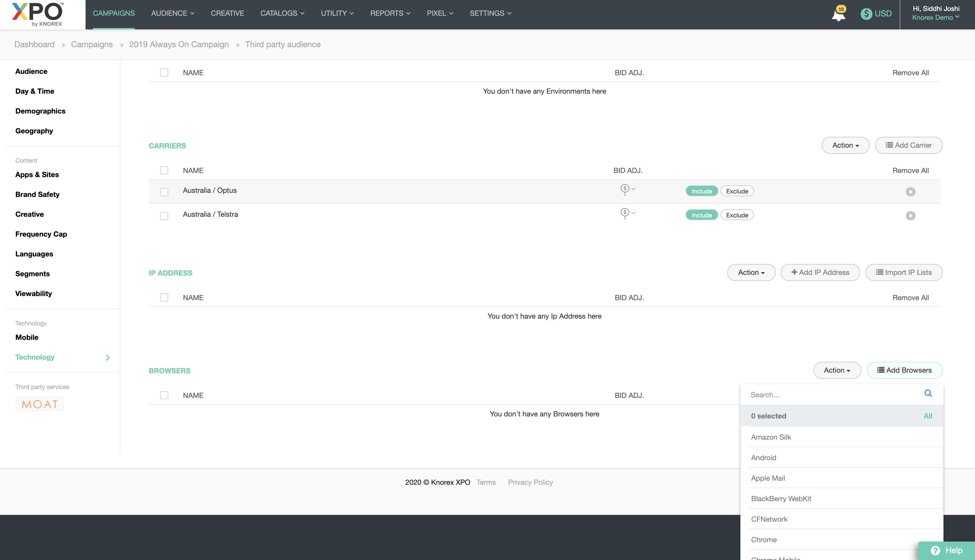Check the Australia / Optus checkbox
Image resolution: width=975 pixels, height=560 pixels.
click(164, 191)
